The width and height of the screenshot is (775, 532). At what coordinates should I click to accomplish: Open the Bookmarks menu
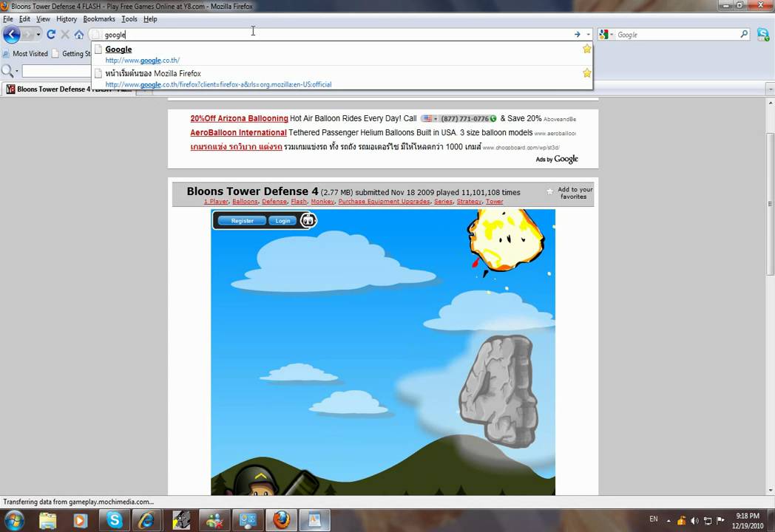point(99,18)
